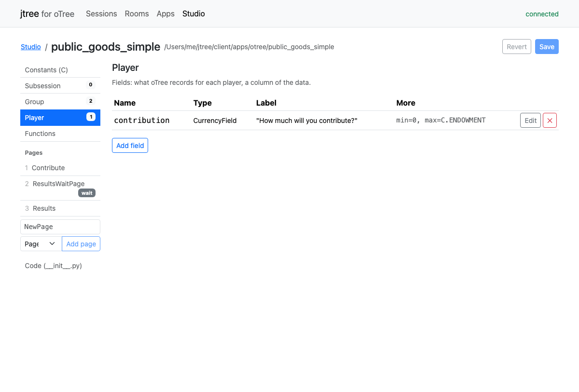The image size is (579, 392).
Task: Open Code (__init__.py) in sidebar
Action: pos(60,266)
